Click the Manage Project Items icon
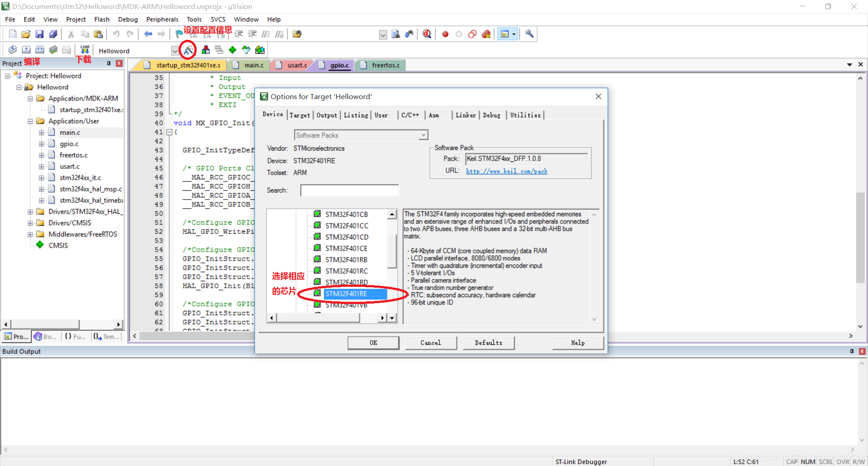Viewport: 868px width, 466px height. point(206,50)
